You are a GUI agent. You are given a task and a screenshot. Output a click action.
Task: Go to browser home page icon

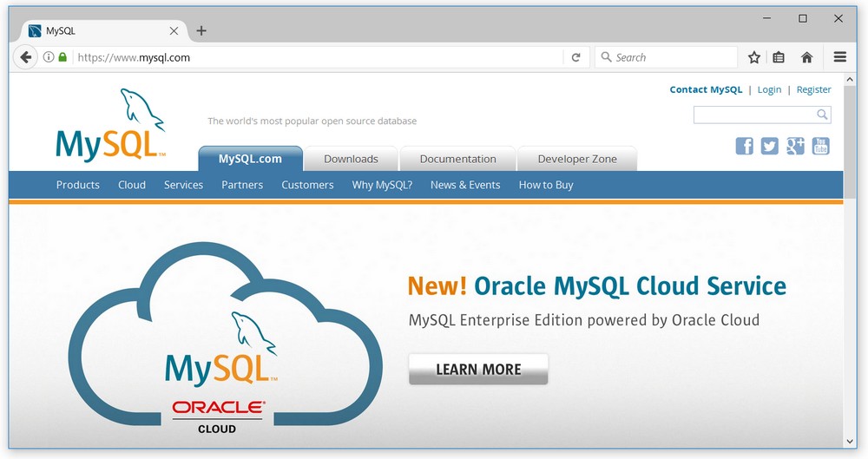click(806, 57)
